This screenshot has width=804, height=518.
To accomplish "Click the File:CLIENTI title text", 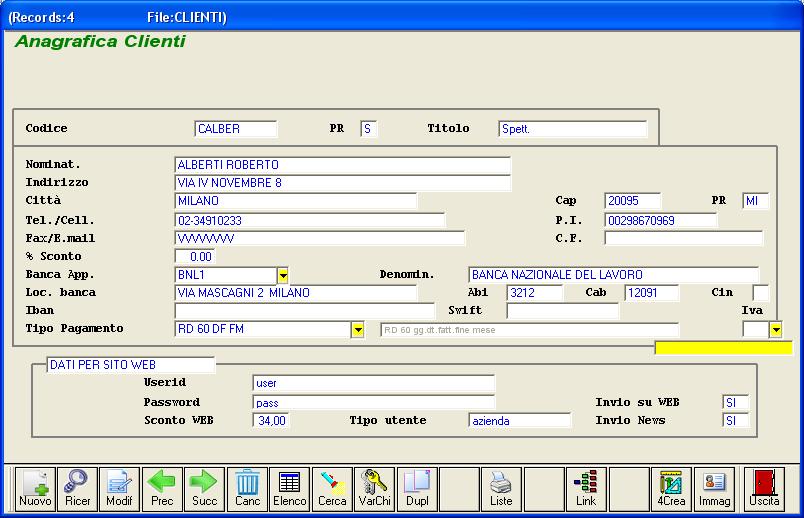I will 187,17.
